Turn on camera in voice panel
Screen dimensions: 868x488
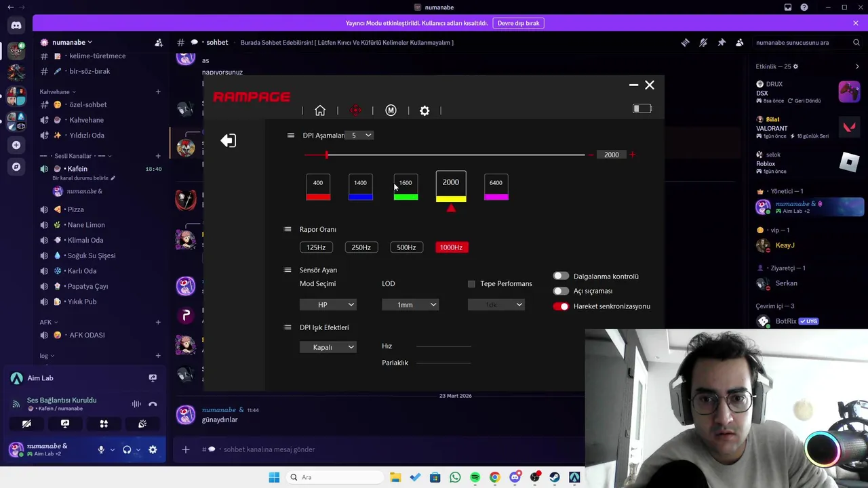(x=26, y=424)
